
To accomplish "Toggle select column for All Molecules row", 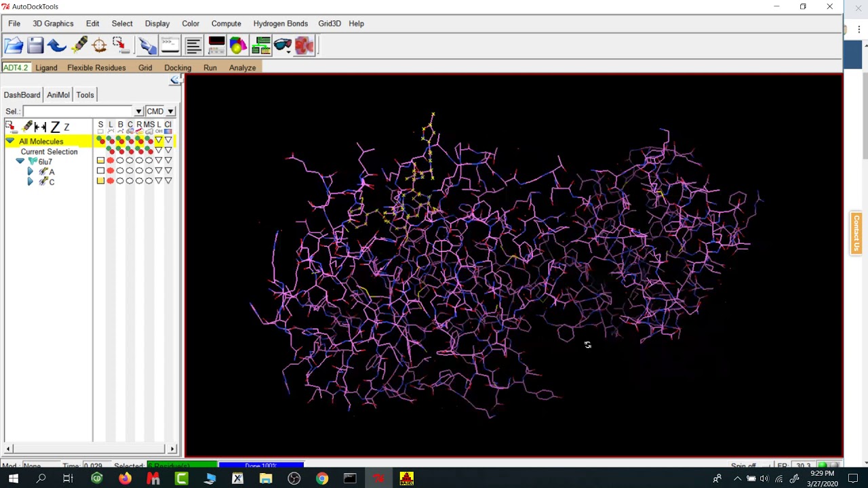I will (x=100, y=140).
